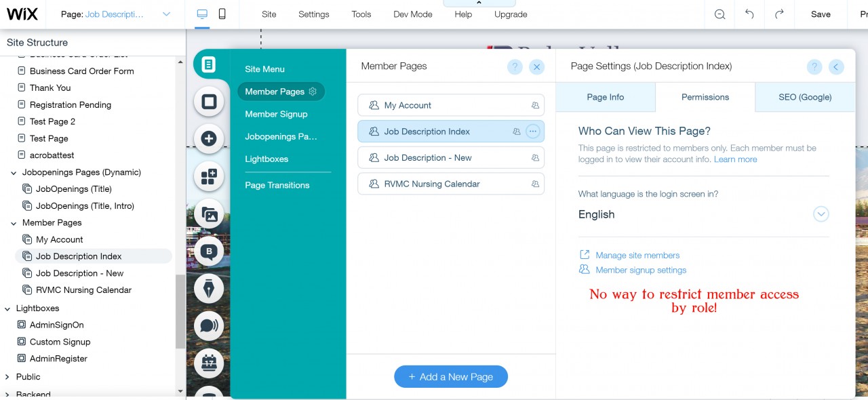Click the Undo arrow in top bar
This screenshot has height=400, width=868.
point(749,14)
